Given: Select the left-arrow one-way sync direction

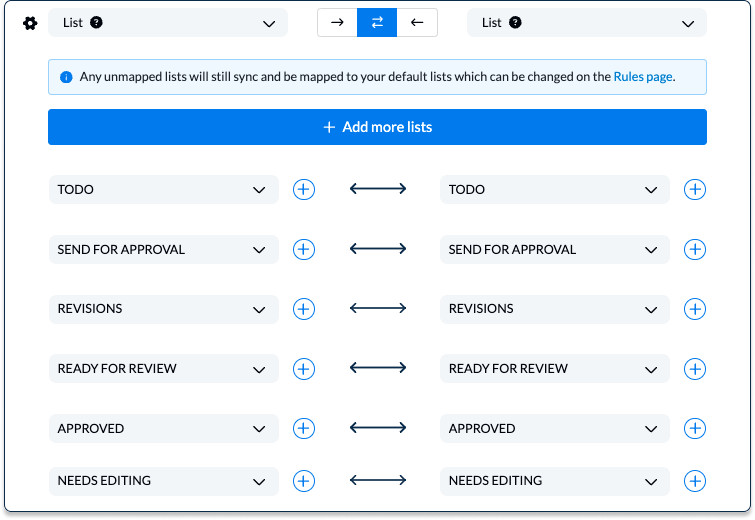Looking at the screenshot, I should pyautogui.click(x=417, y=22).
